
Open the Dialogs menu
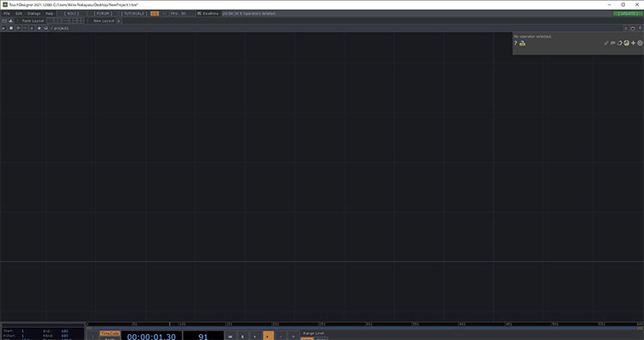click(33, 14)
